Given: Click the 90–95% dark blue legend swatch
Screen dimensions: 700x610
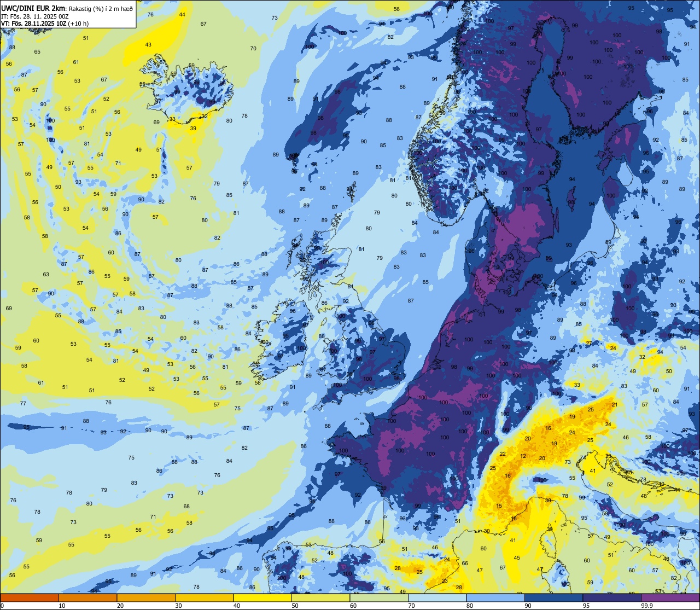Looking at the screenshot, I should pos(553,597).
